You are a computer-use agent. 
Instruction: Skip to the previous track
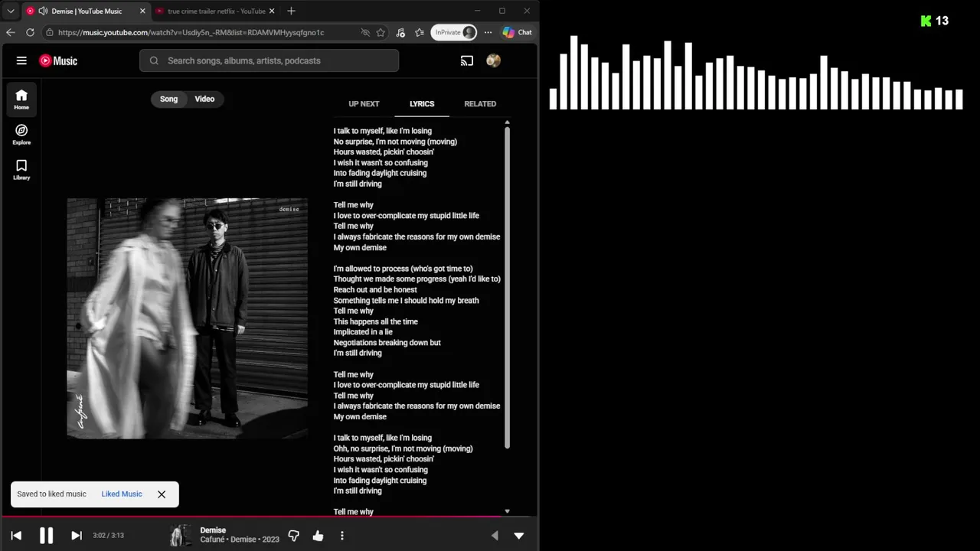16,536
